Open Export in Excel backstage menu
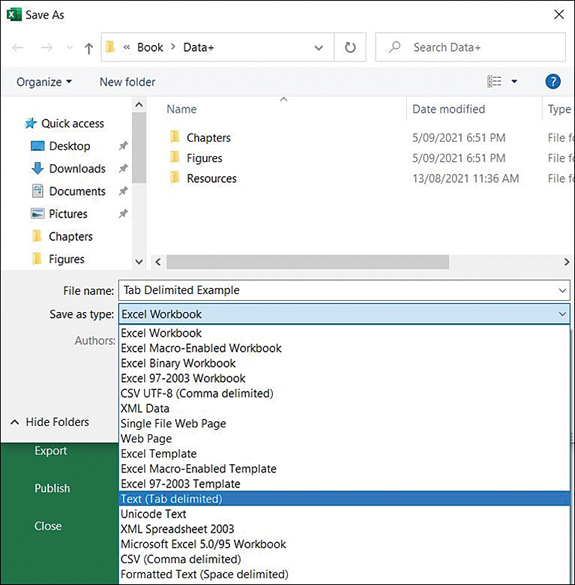This screenshot has width=575, height=585. [x=51, y=451]
